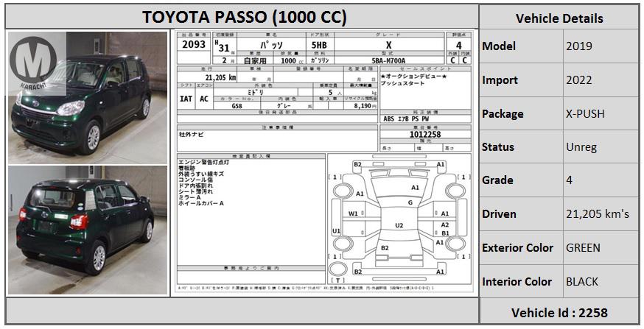
Task: Click the 'G' windshield mark on the diagram
Action: coord(410,202)
